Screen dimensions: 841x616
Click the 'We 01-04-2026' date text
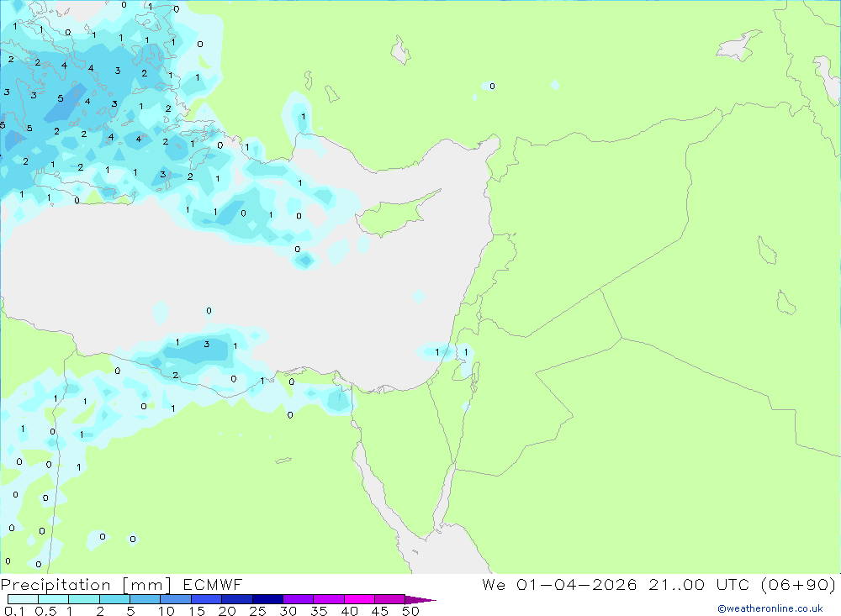559,584
